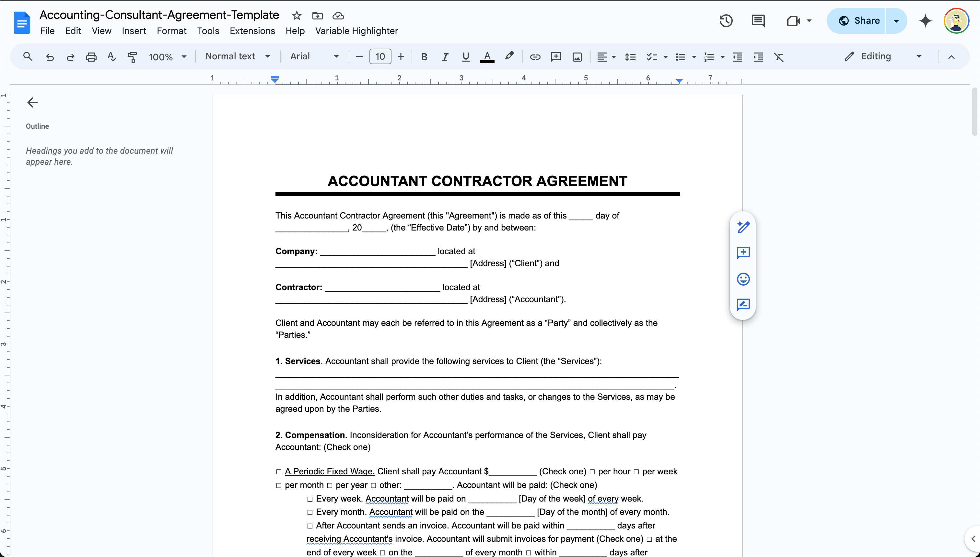Close the outline with back arrow
Screen dimensions: 980x557
coord(32,102)
